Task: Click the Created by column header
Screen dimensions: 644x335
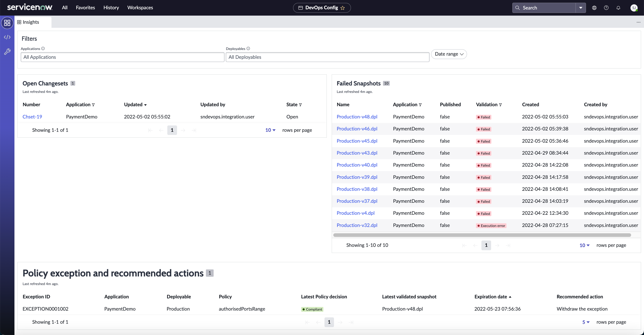Action: pyautogui.click(x=595, y=105)
